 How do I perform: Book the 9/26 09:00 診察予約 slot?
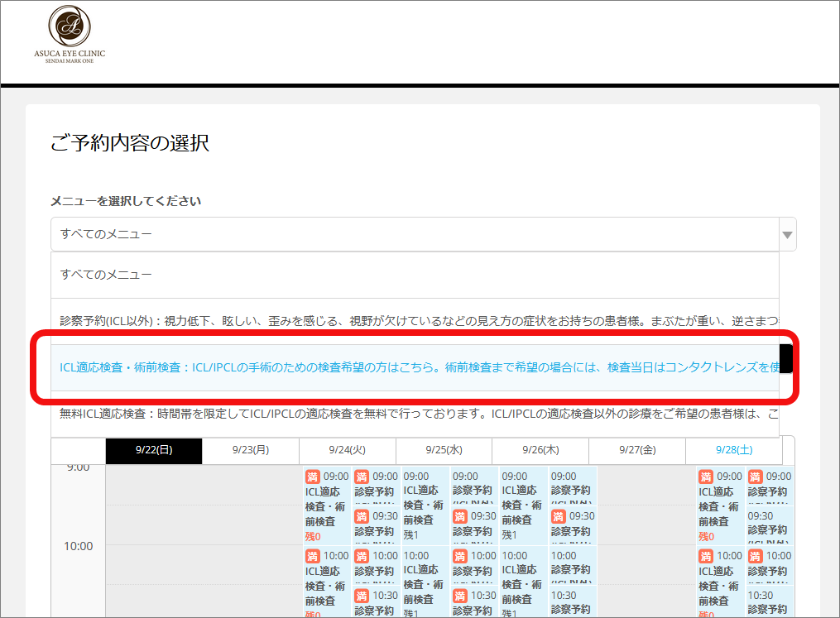pos(571,488)
